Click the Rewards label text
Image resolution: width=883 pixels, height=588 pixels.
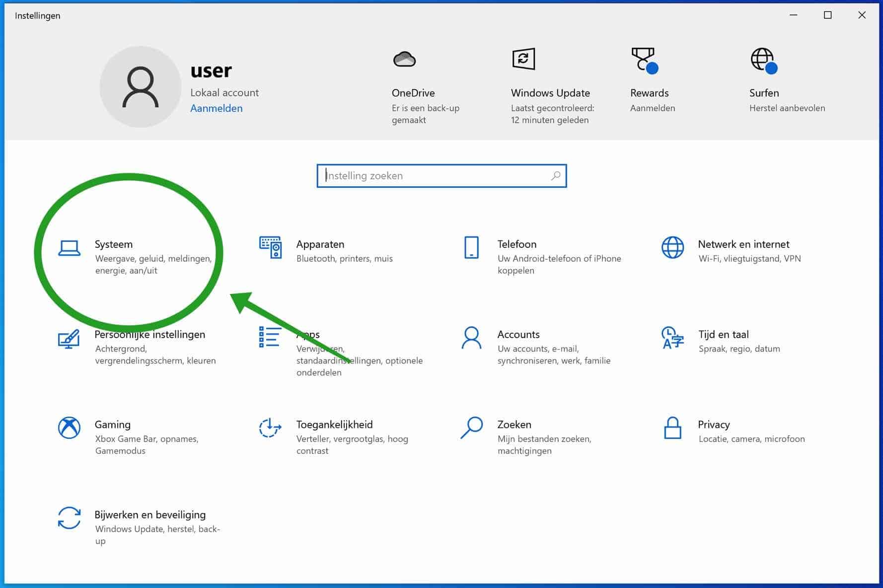pos(650,93)
